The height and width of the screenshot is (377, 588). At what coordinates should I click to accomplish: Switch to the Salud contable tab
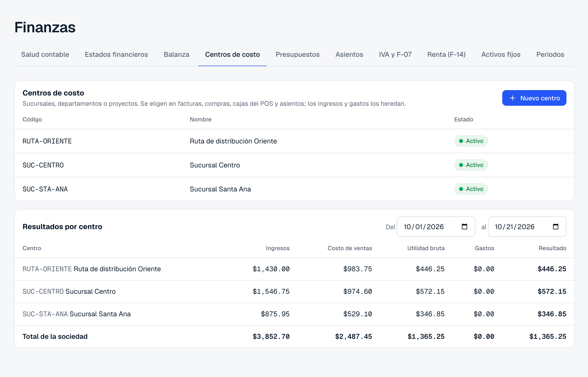[45, 54]
